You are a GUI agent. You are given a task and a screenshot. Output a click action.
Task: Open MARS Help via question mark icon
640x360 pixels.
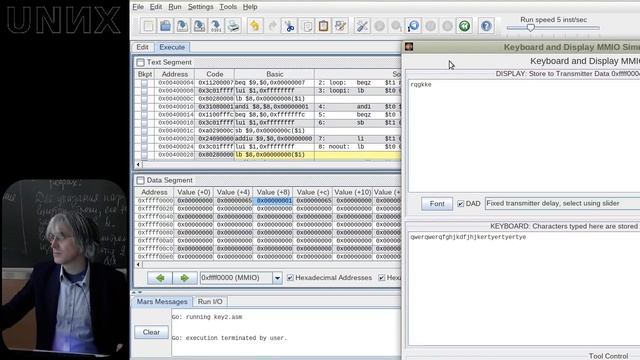(486, 26)
